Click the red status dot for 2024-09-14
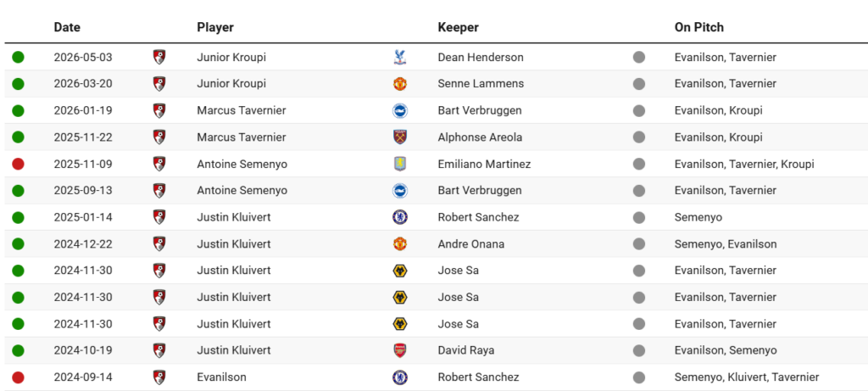This screenshot has height=391, width=868. pos(19,377)
